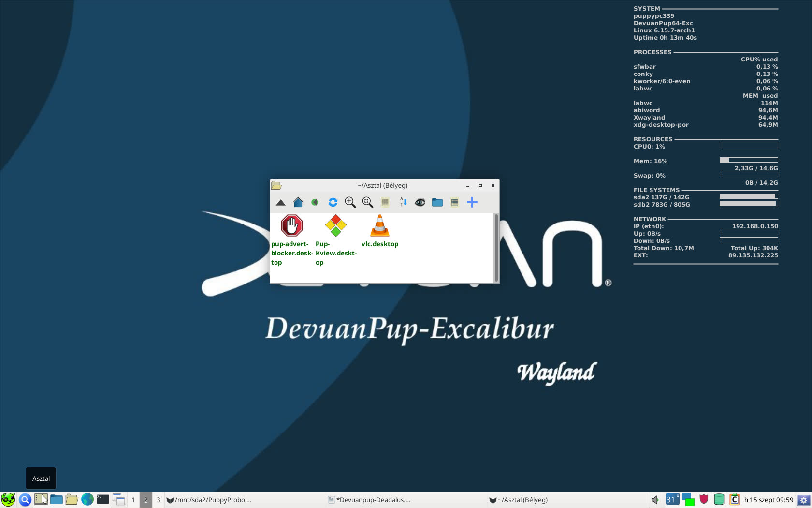The width and height of the screenshot is (812, 508).
Task: Click the show desktop taskbar icon
Action: (x=41, y=499)
